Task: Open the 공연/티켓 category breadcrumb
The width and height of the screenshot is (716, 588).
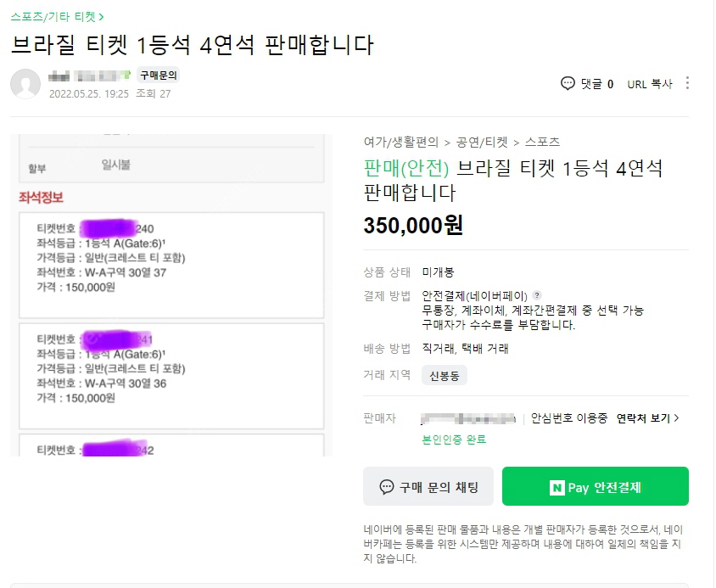Action: (x=482, y=143)
